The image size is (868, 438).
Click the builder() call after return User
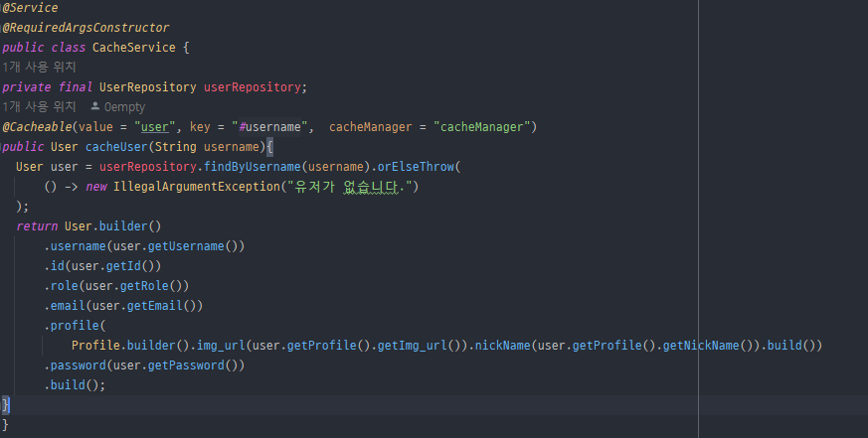pos(130,226)
